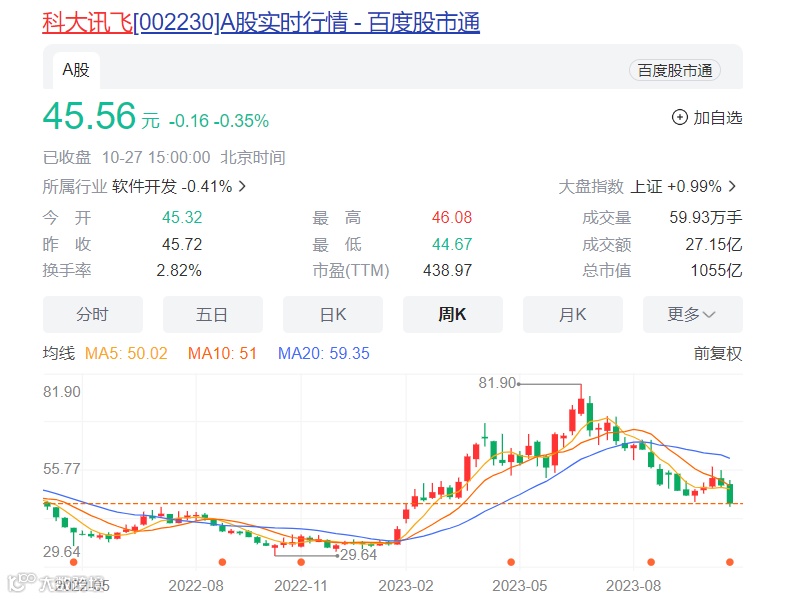
Task: Open the 更多 dropdown menu
Action: (x=692, y=315)
